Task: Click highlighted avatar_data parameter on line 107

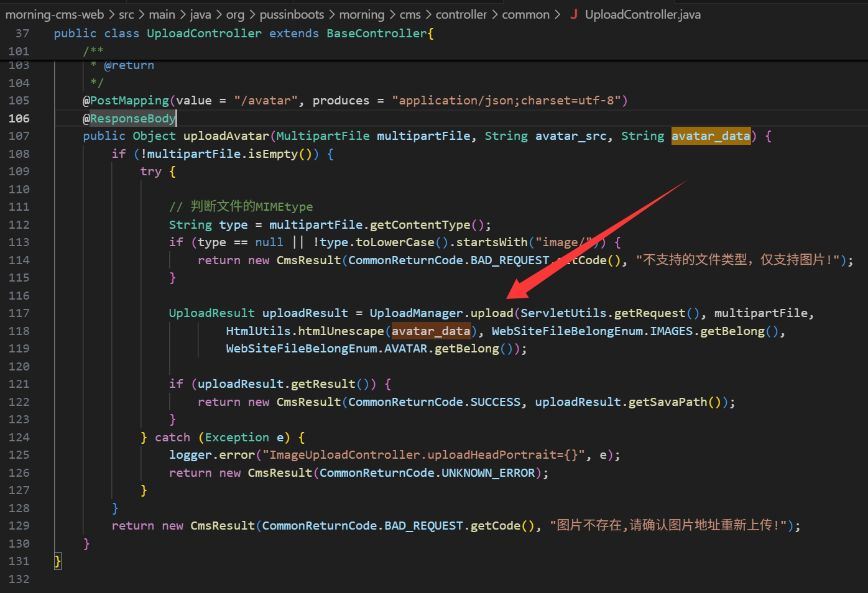Action: (710, 136)
